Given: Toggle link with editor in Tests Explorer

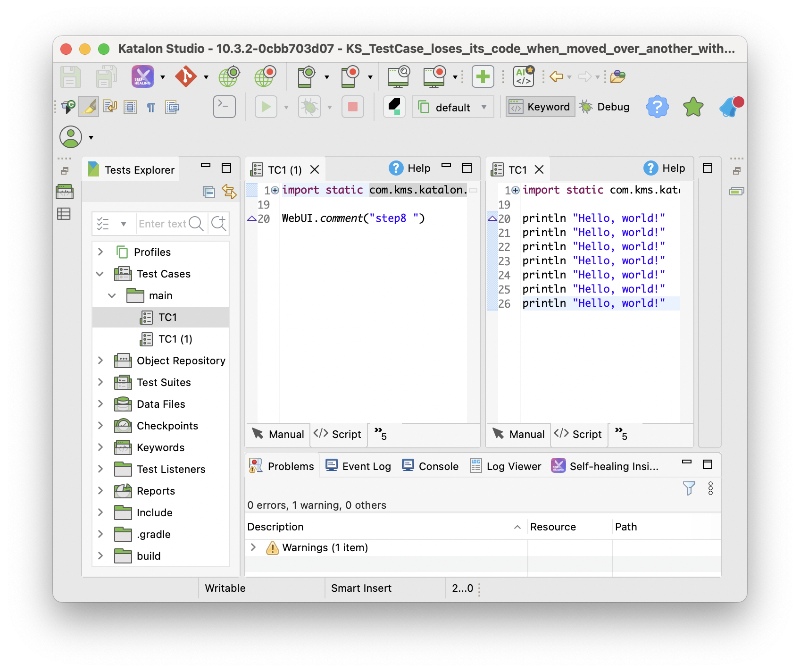Looking at the screenshot, I should [x=229, y=192].
